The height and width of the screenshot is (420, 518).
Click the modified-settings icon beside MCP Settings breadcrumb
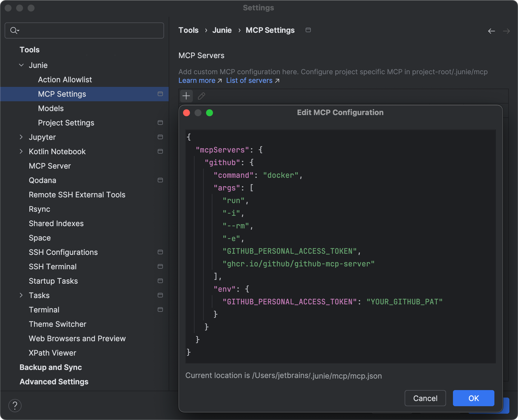coord(308,30)
